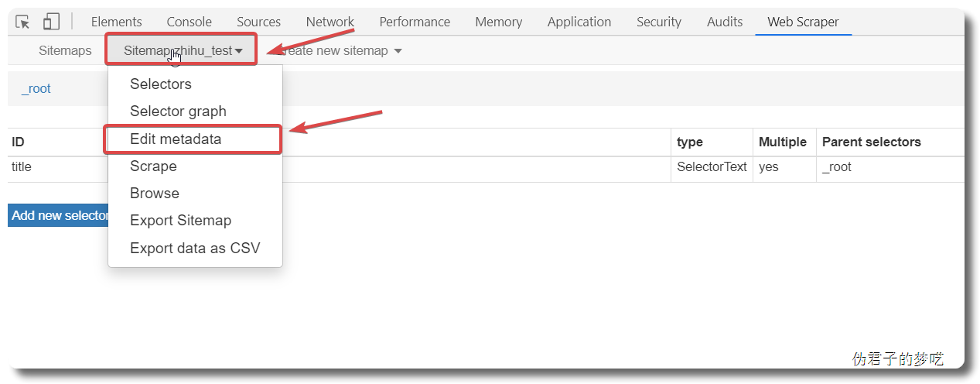980x384 pixels.
Task: Select Export data as CSV
Action: tap(195, 249)
